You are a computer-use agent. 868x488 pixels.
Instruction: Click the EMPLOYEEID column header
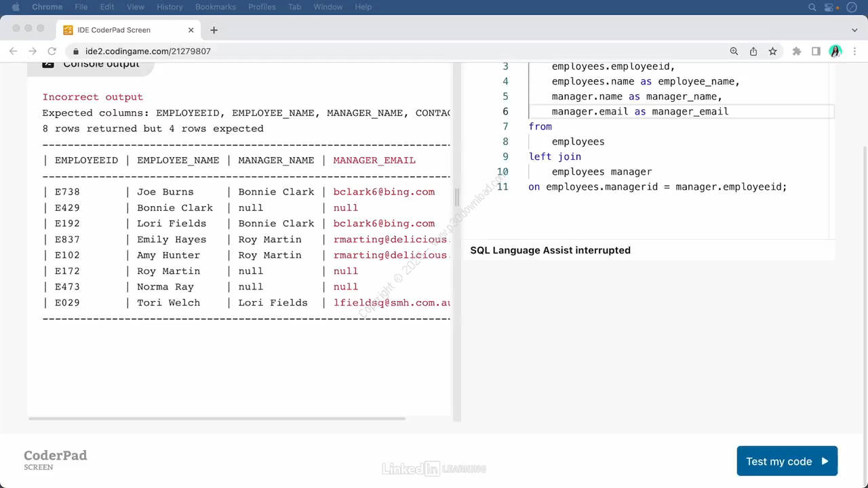pos(86,161)
